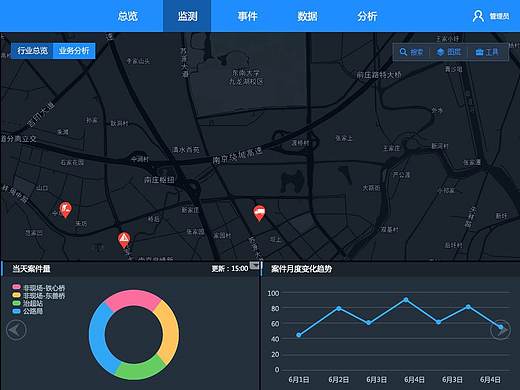Select the 监测 tab
Viewport: 520px width, 390px height.
tap(187, 16)
